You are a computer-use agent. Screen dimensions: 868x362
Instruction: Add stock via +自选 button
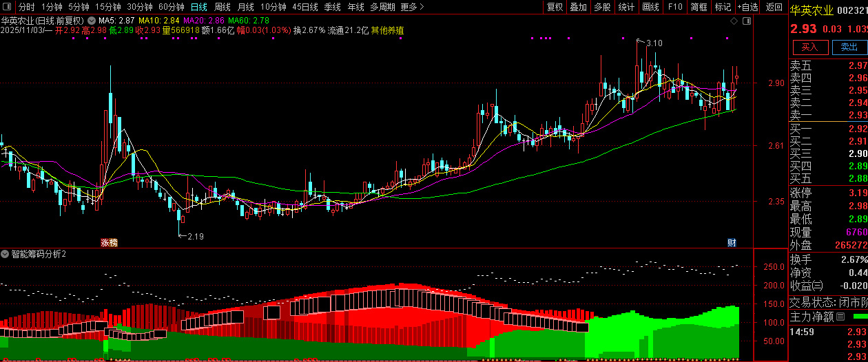(747, 7)
